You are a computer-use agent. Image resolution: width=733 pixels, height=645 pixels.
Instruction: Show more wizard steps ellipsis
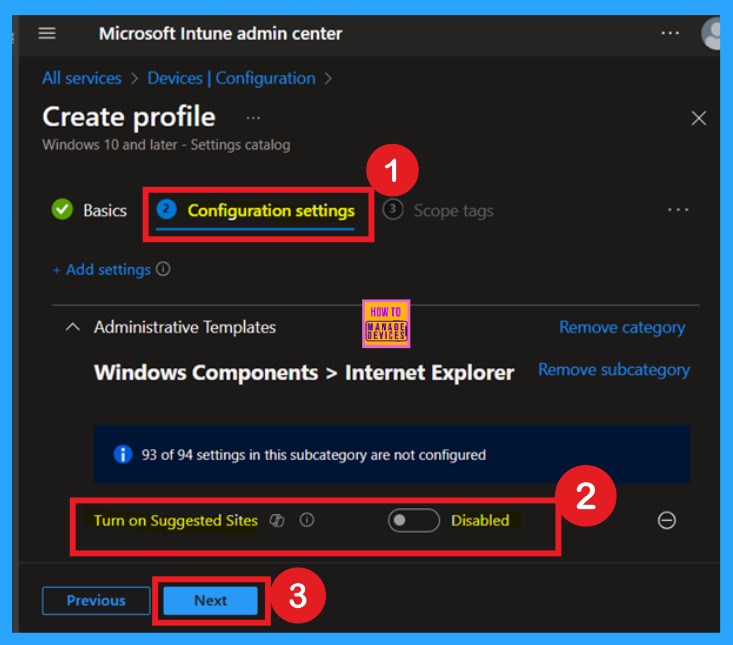[678, 210]
